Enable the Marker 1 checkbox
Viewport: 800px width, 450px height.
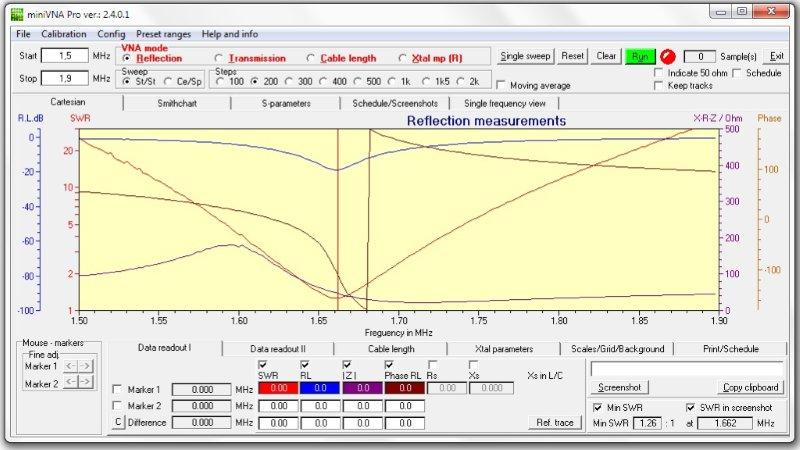118,389
